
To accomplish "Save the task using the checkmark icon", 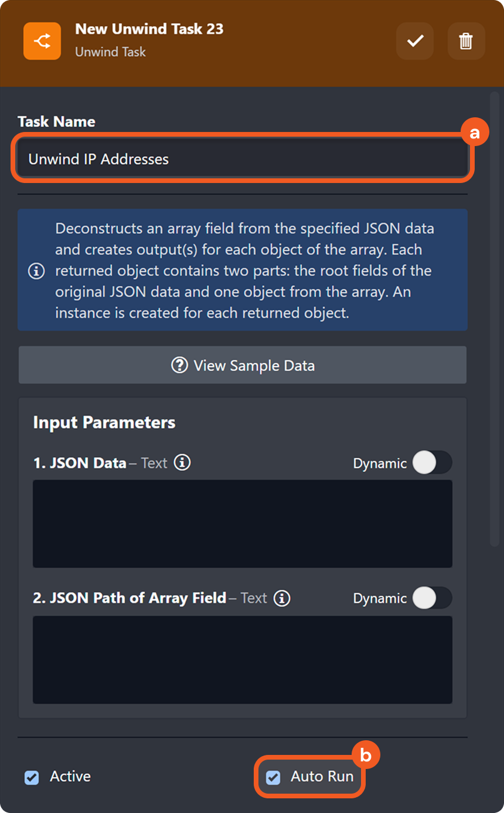I will click(414, 41).
